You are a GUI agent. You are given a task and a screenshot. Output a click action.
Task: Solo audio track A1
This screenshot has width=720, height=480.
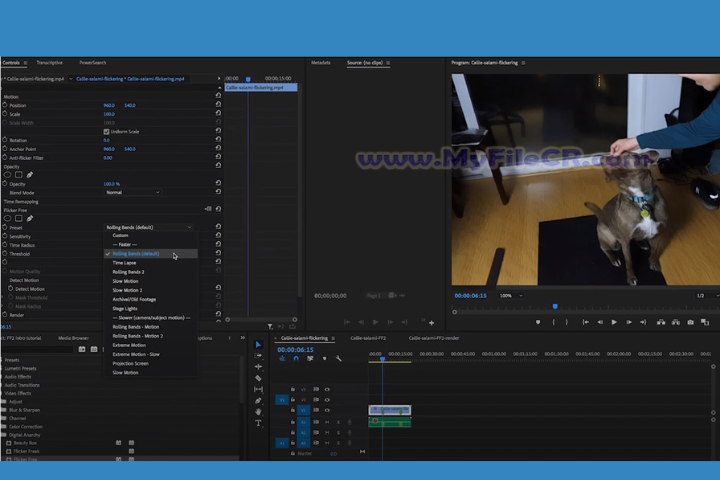point(338,422)
